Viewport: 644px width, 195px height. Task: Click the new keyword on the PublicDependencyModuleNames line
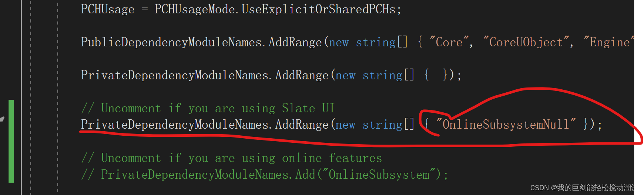338,43
